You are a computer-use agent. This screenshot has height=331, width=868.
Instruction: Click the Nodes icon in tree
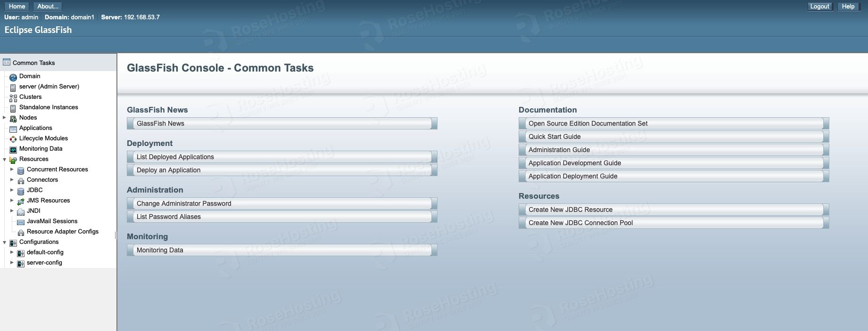[13, 118]
